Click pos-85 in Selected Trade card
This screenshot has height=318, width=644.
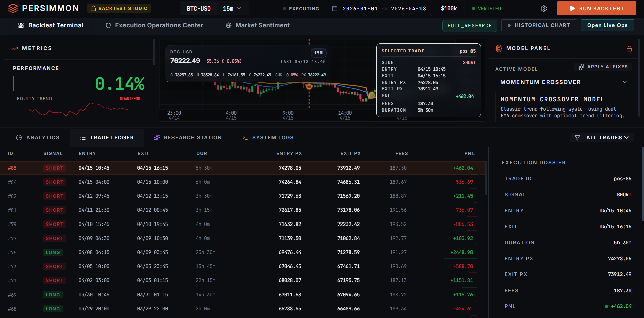coord(467,51)
